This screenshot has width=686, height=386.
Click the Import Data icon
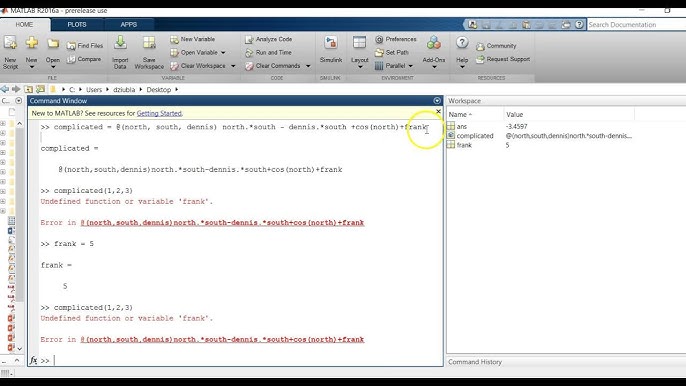120,43
